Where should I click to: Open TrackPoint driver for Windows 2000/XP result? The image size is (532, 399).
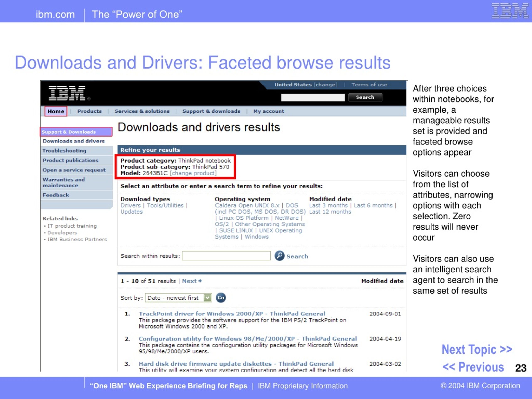pyautogui.click(x=232, y=314)
